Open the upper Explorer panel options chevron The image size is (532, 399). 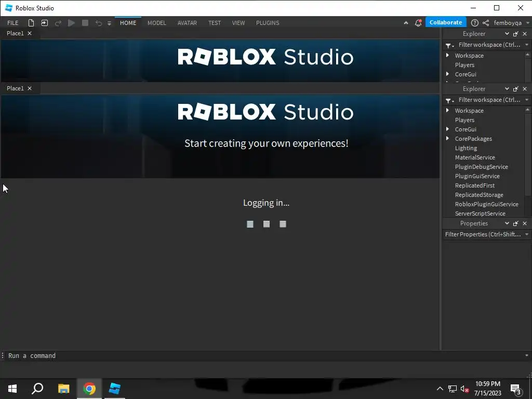click(x=507, y=34)
